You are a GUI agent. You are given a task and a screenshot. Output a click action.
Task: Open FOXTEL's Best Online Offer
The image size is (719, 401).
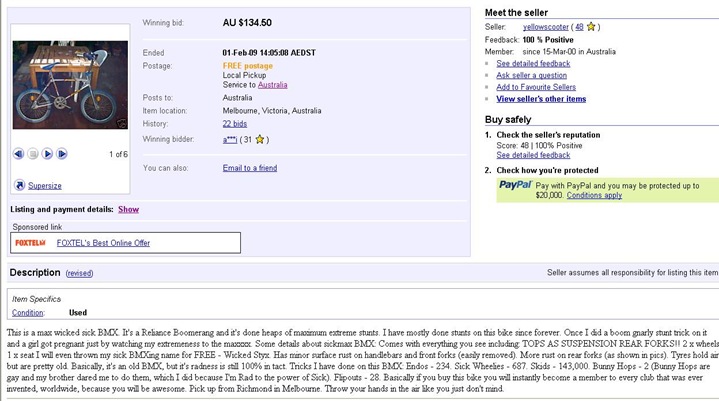point(103,243)
